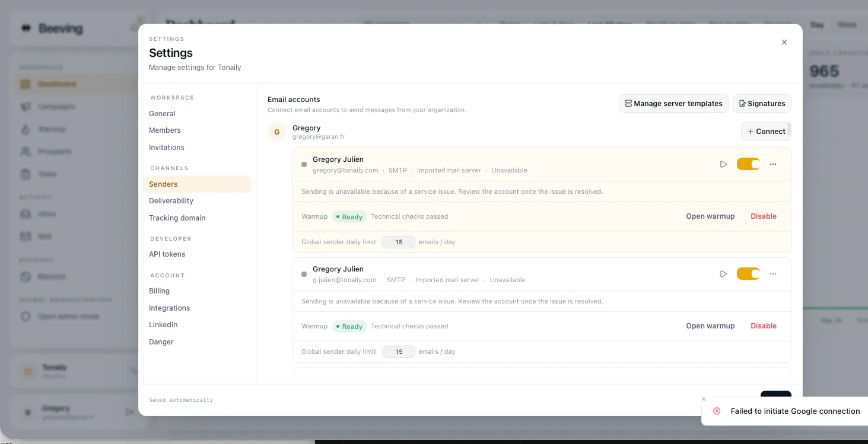The width and height of the screenshot is (868, 444).
Task: Toggle the g.julien@tonaily.com sender switch
Action: 748,274
